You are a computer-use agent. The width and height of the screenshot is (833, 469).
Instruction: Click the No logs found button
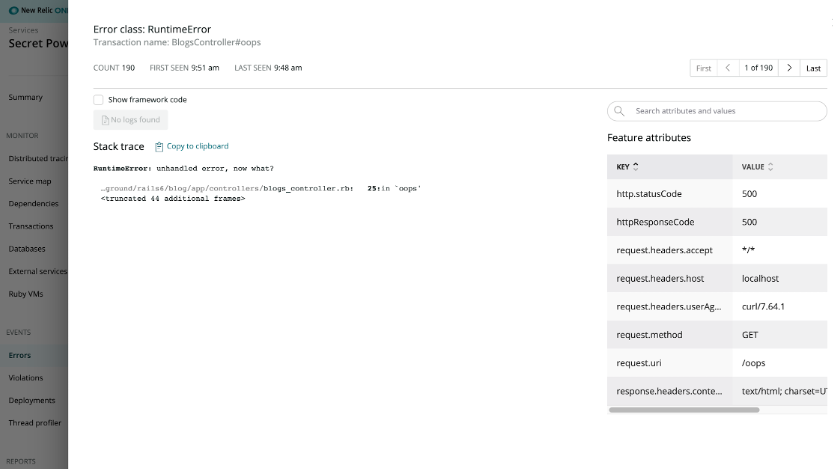[131, 120]
